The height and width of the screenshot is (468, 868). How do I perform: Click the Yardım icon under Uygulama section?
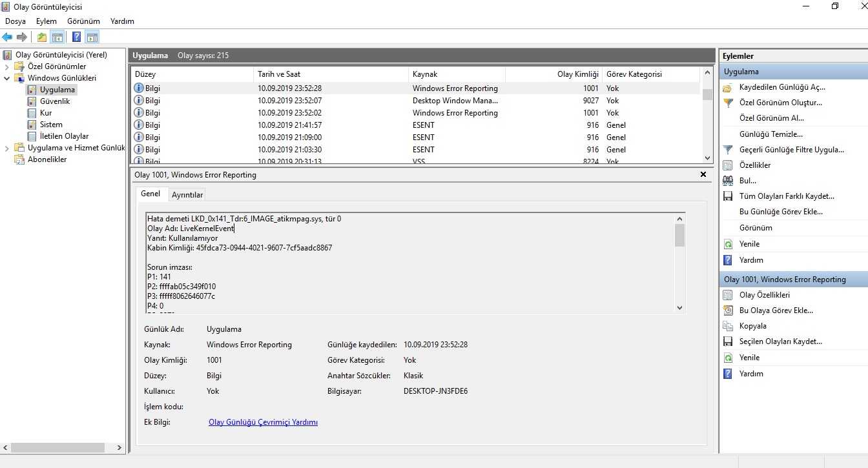click(728, 260)
